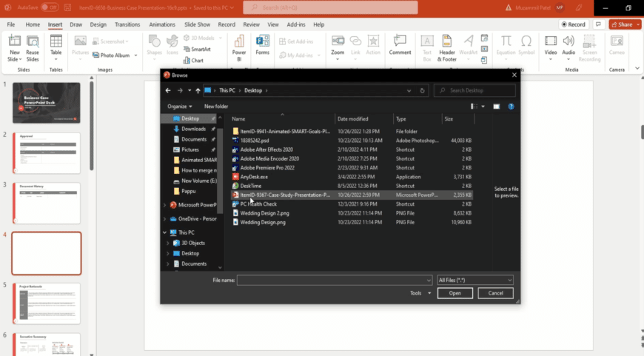Open the Organize dropdown menu

179,106
